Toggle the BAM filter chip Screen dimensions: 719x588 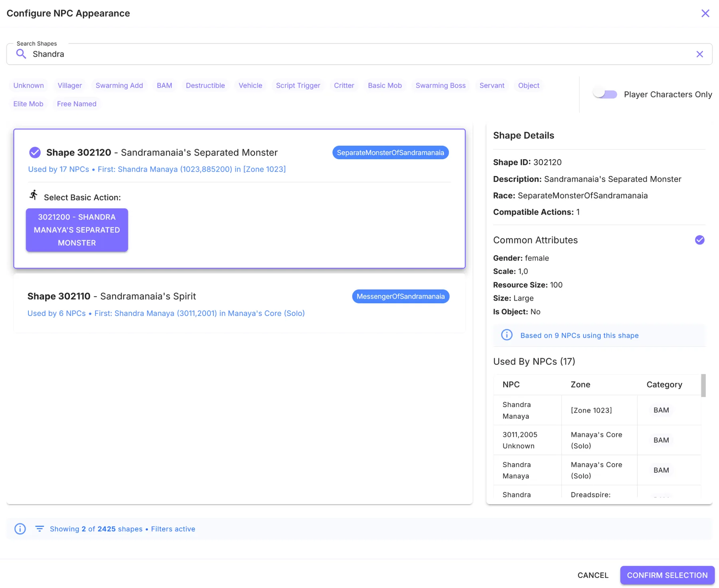(164, 85)
